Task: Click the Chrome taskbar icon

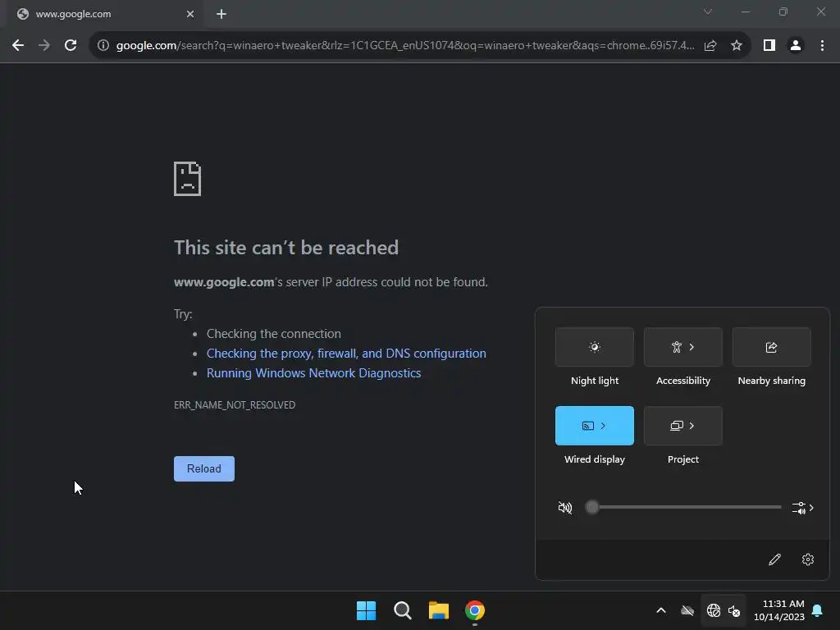Action: tap(475, 610)
